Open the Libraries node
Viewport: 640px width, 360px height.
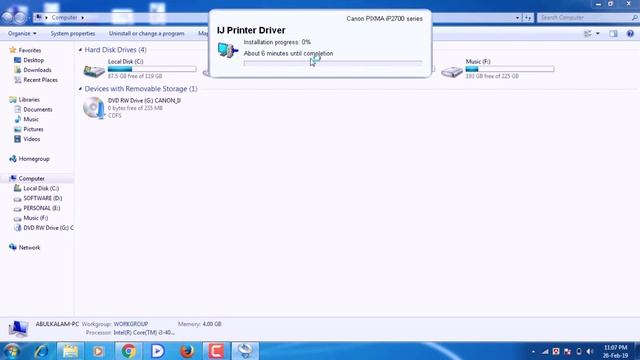tap(29, 100)
